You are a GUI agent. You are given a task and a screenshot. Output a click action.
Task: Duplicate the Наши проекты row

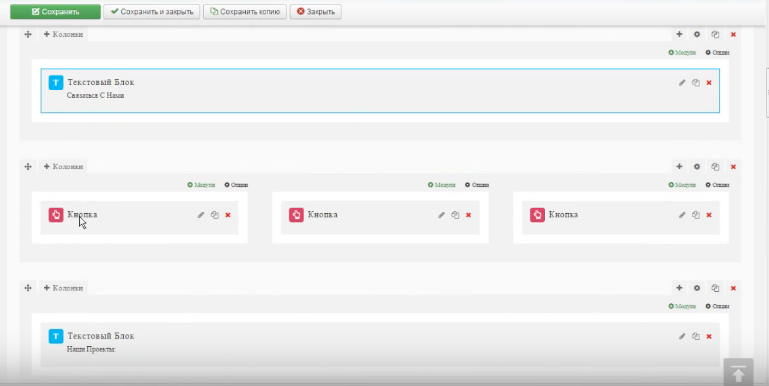pyautogui.click(x=715, y=288)
